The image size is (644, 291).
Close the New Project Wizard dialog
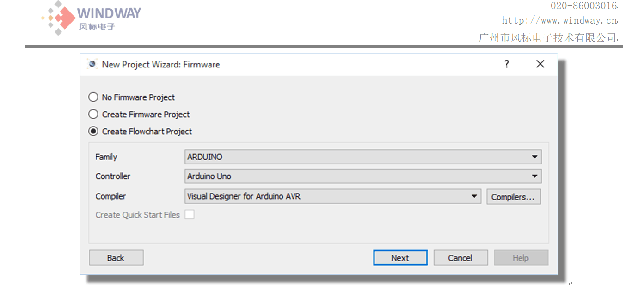(540, 64)
